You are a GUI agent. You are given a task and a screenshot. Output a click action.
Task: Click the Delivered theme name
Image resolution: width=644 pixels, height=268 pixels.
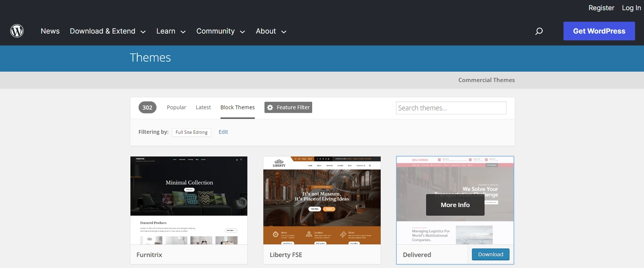[x=417, y=255]
